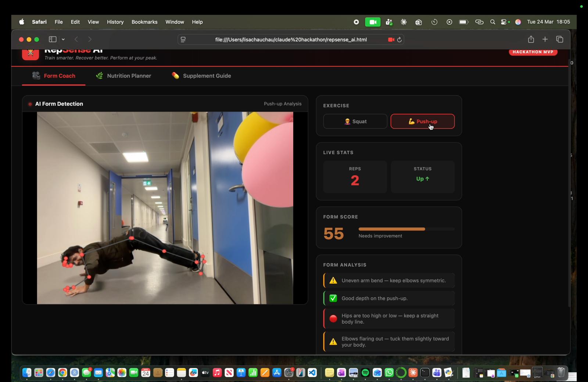Open the Supplement Guide tab
This screenshot has width=588, height=382.
(x=201, y=76)
